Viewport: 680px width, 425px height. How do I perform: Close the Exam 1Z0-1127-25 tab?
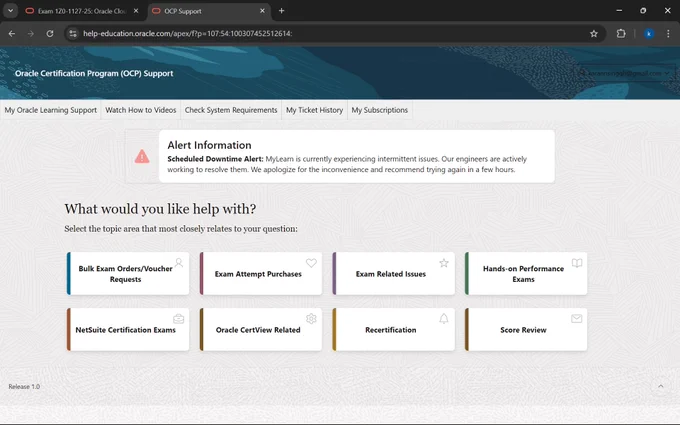click(x=136, y=11)
